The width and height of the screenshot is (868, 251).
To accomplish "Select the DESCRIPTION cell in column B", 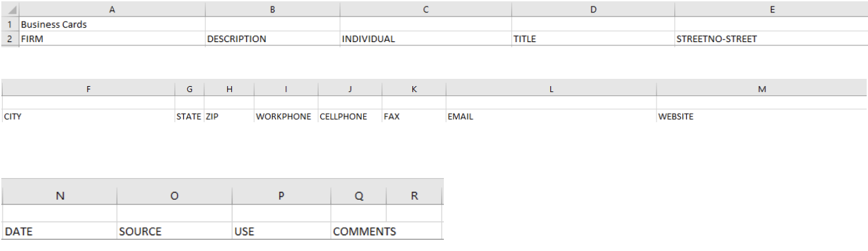I will 272,39.
